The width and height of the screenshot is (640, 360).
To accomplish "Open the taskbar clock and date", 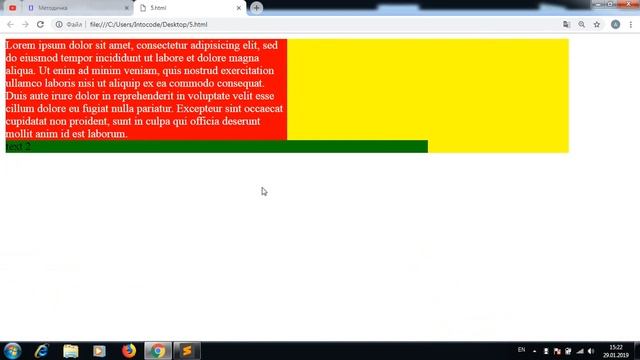I will click(616, 351).
